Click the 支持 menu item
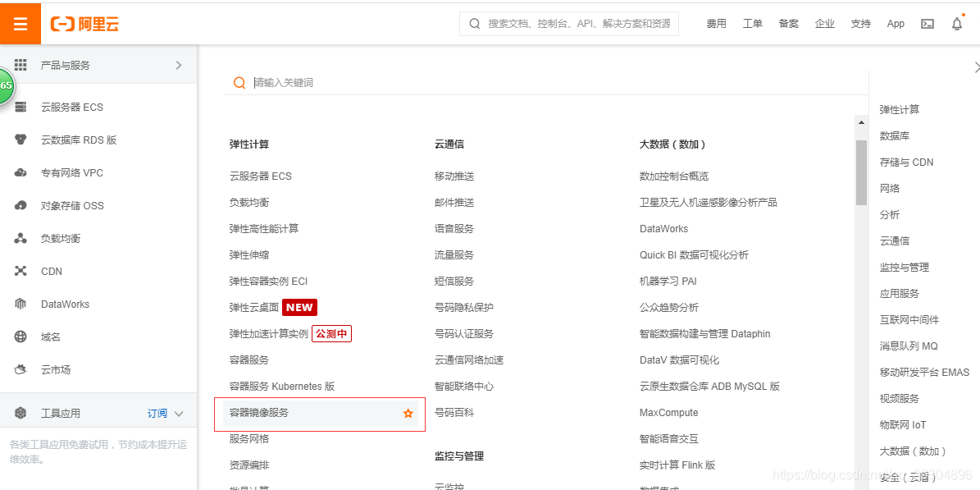 pyautogui.click(x=860, y=23)
